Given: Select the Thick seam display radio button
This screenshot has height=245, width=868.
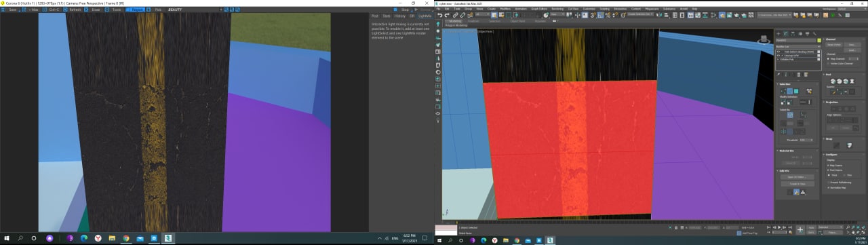Looking at the screenshot, I should coord(829,175).
